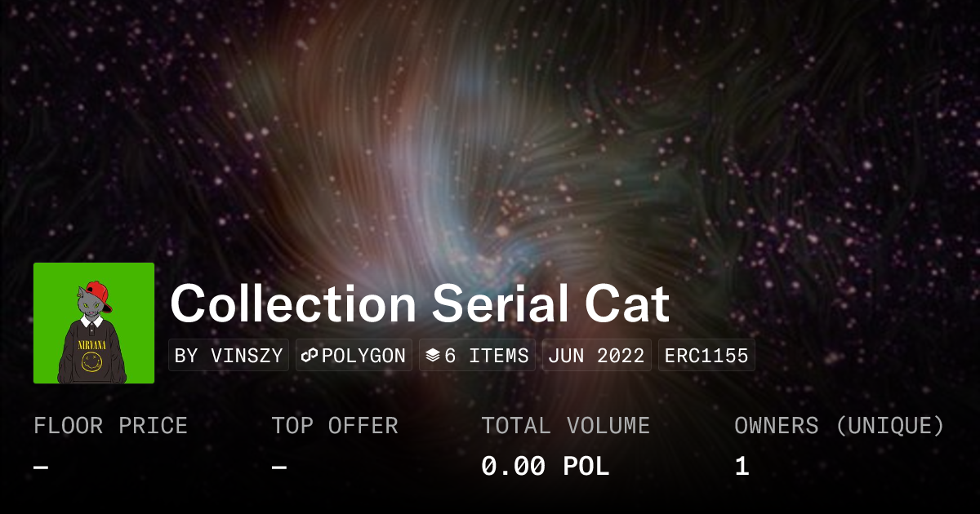Select the POLYGON text label
This screenshot has width=980, height=514.
pyautogui.click(x=363, y=356)
